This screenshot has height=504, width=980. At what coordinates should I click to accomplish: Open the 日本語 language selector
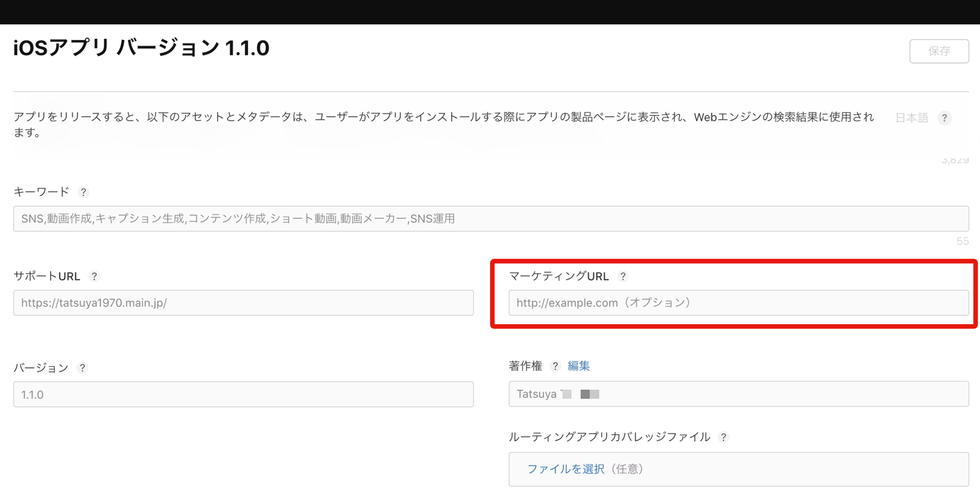[x=912, y=118]
